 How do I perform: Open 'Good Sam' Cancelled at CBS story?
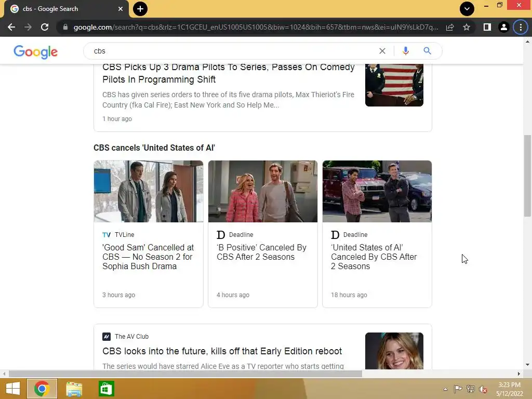(148, 257)
